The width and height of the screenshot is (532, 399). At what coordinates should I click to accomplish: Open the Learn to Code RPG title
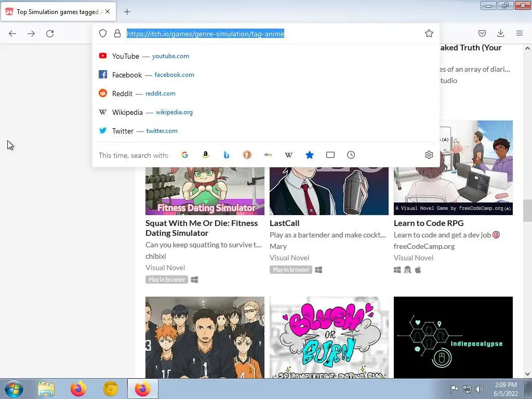[429, 223]
